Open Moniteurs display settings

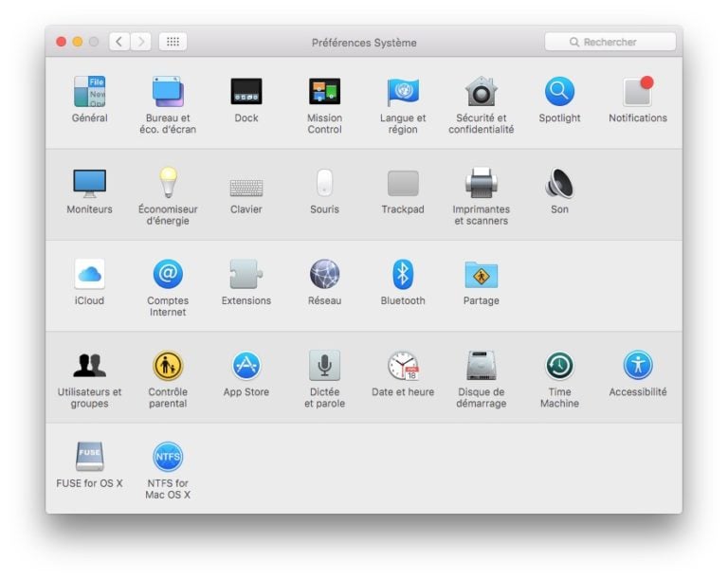pyautogui.click(x=90, y=183)
